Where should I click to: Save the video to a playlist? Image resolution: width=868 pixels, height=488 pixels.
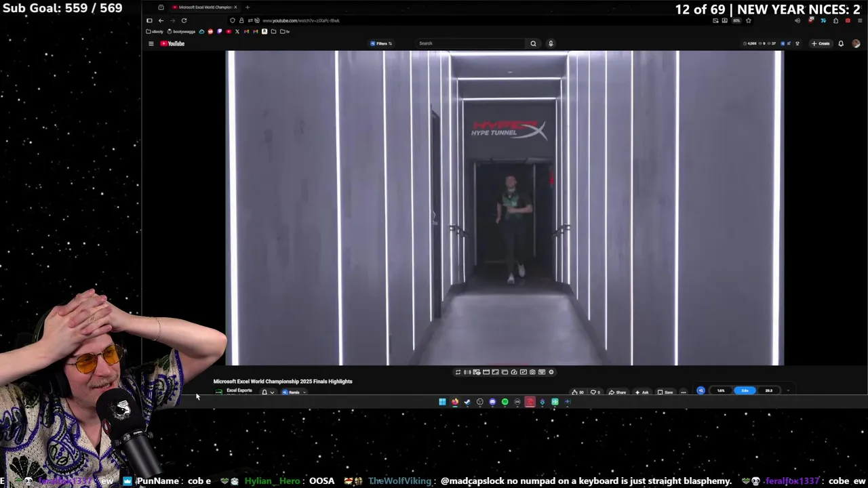(665, 392)
